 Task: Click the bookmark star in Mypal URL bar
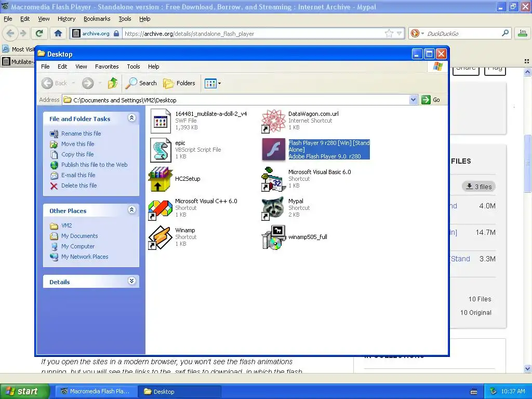coord(389,33)
